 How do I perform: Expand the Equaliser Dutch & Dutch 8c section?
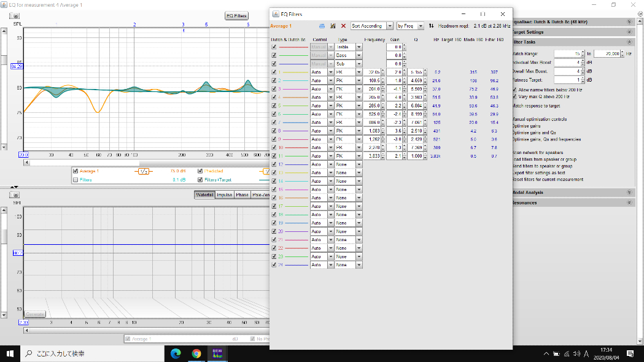(629, 21)
